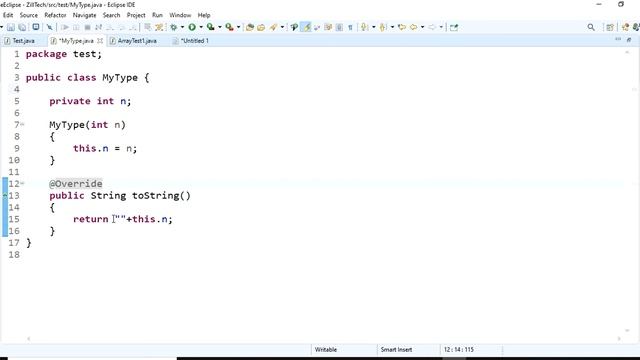Click the magnifier Quick Access search icon
Screen dimensions: 640x360
(x=591, y=27)
